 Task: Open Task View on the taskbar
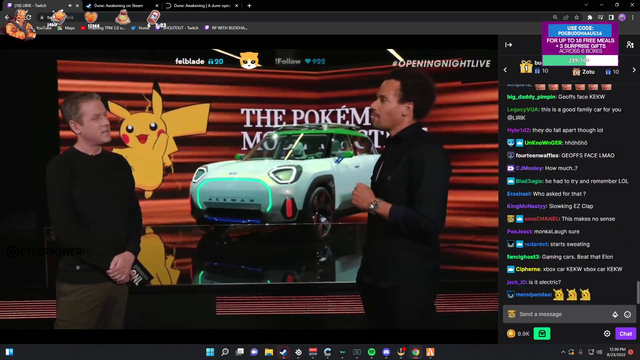click(240, 352)
